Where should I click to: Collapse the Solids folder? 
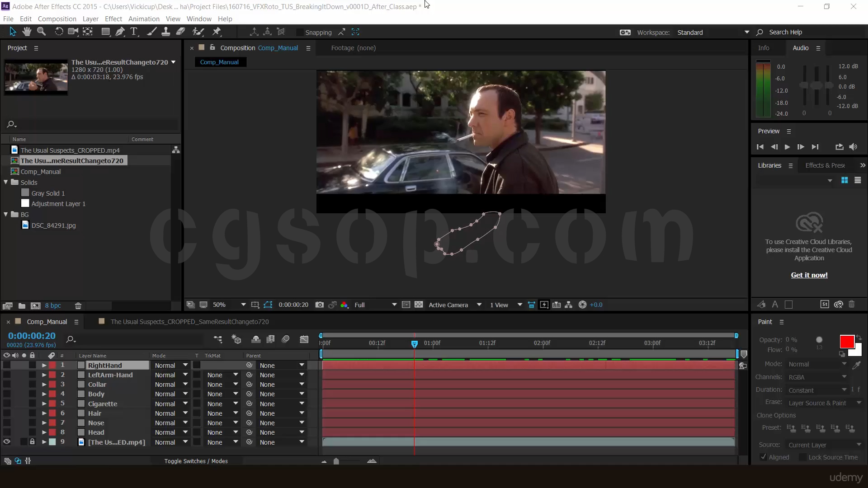[6, 182]
